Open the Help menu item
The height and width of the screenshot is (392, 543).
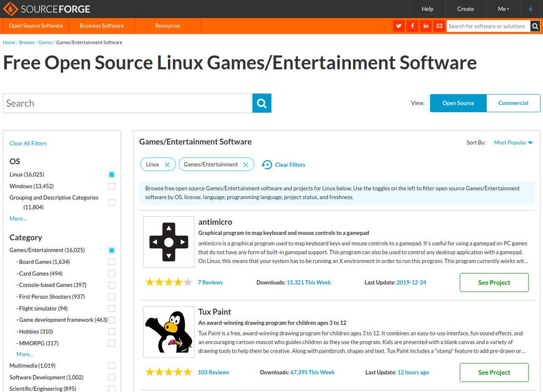pos(428,9)
